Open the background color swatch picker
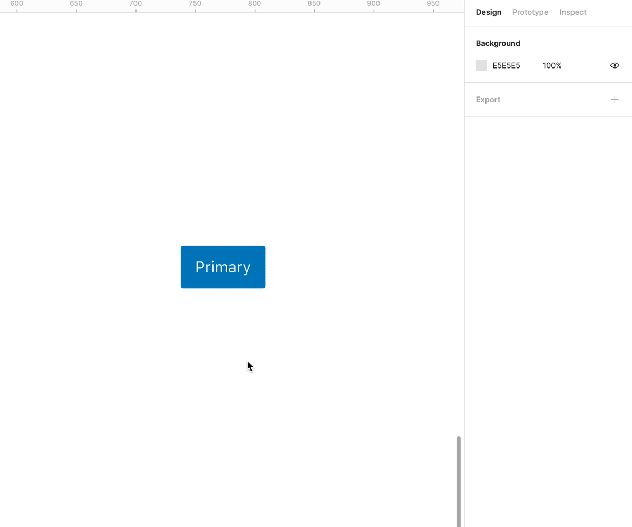Image resolution: width=632 pixels, height=527 pixels. coord(481,65)
